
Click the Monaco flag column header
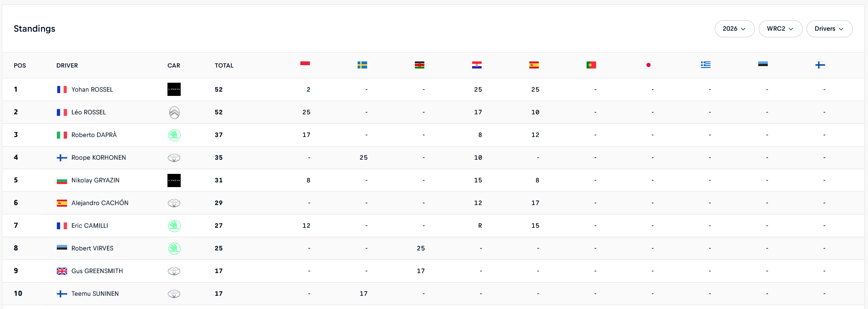[x=305, y=65]
